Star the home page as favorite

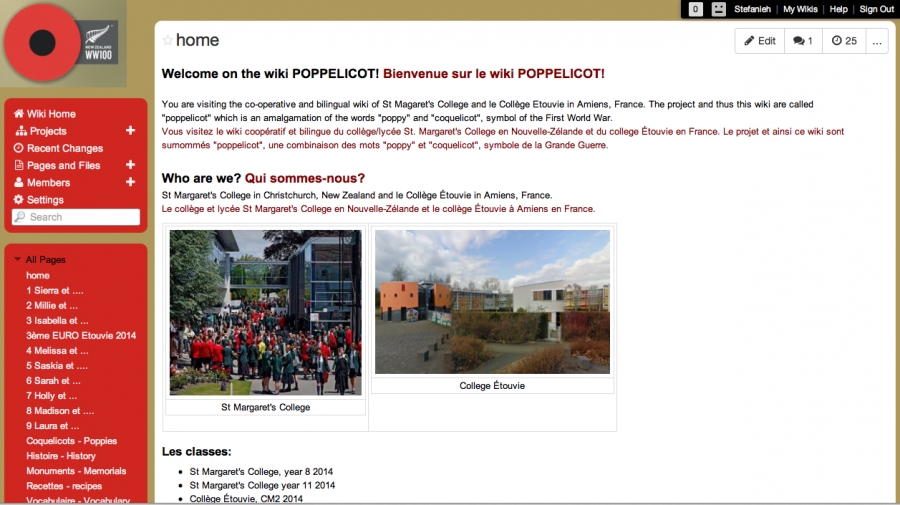click(x=168, y=40)
